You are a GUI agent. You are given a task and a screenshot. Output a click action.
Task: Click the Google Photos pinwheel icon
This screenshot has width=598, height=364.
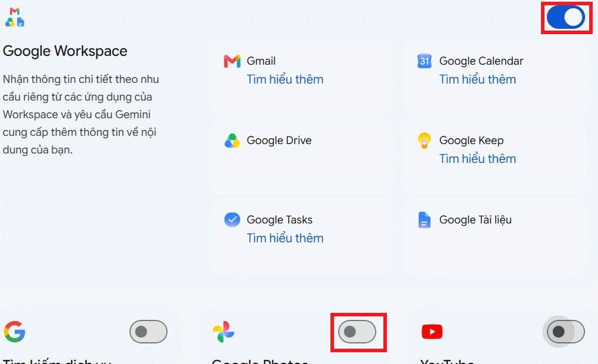coord(223,332)
